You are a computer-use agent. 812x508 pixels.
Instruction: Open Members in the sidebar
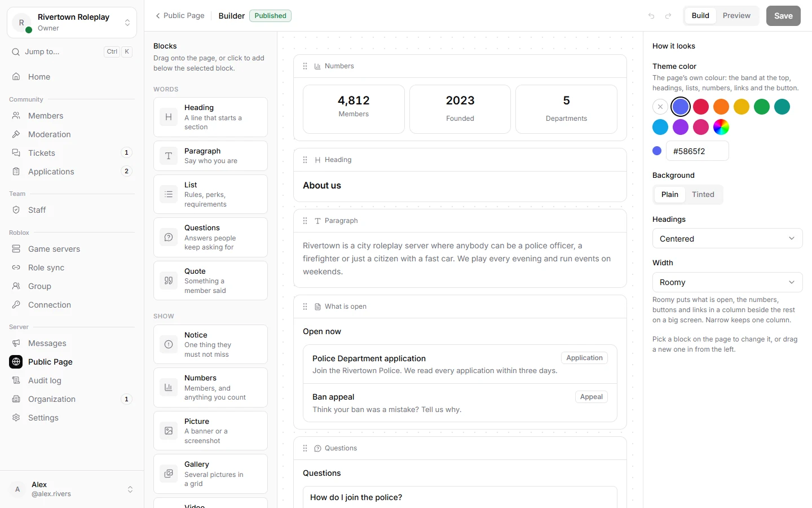[x=72, y=116]
